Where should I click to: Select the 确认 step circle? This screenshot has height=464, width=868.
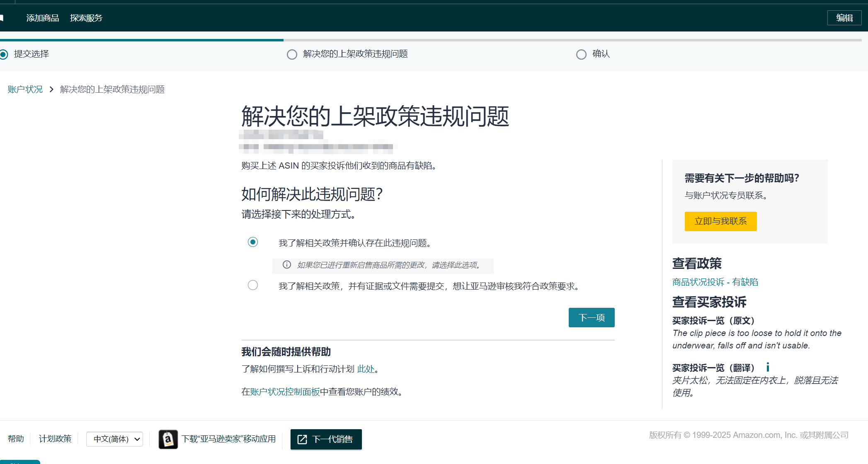point(581,54)
